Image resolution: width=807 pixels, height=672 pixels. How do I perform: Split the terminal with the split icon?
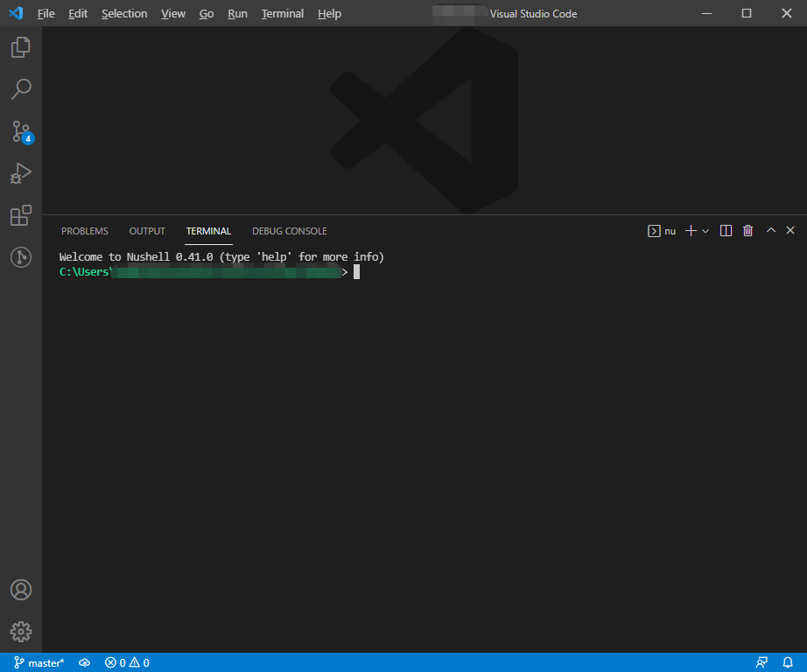click(725, 230)
